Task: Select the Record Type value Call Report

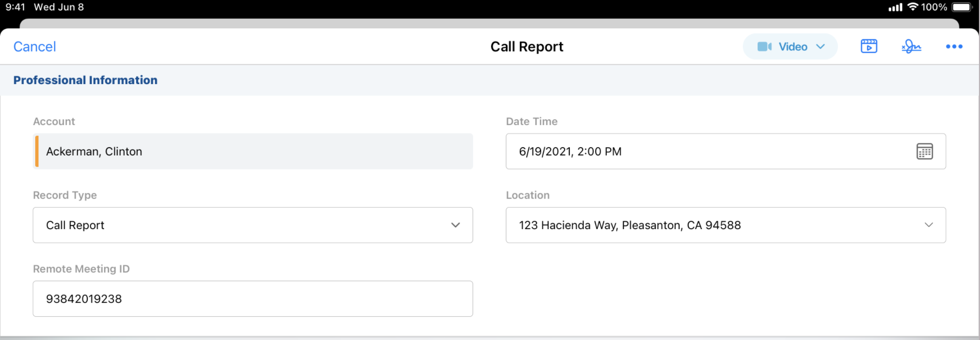Action: coord(75,225)
